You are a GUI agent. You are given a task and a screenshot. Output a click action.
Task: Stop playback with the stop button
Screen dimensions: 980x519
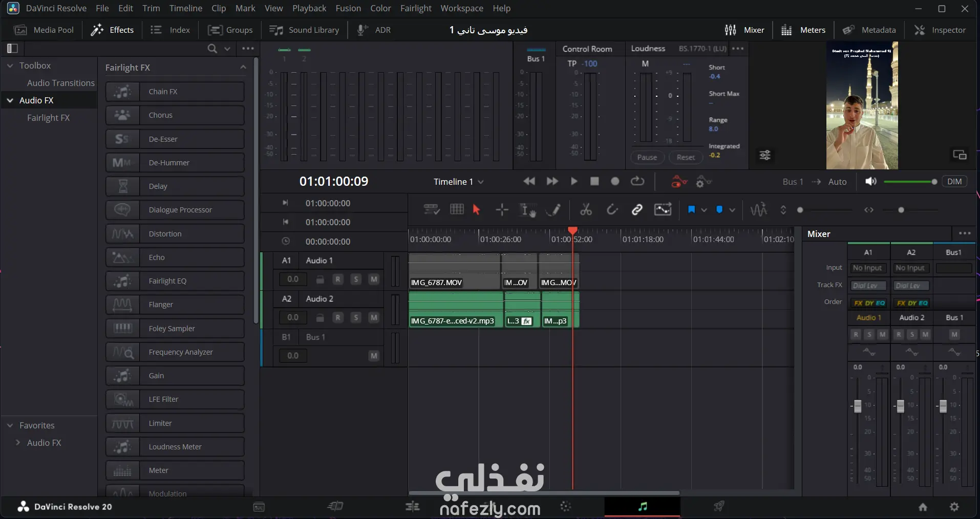click(x=594, y=181)
